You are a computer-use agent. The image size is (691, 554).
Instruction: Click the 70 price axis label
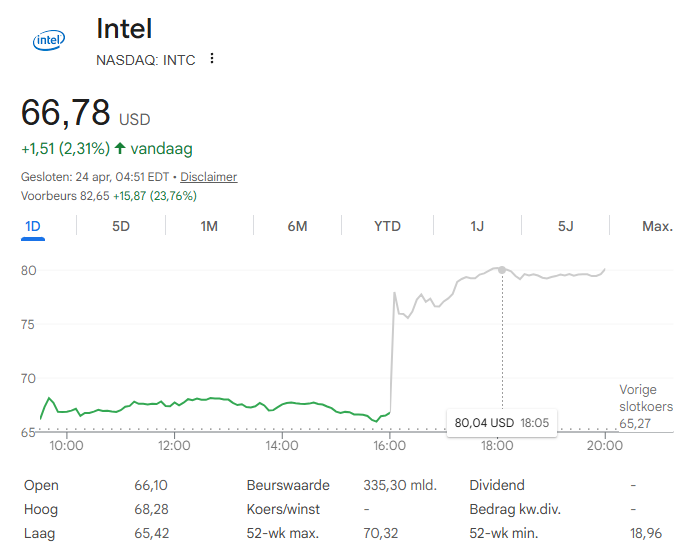coord(28,379)
